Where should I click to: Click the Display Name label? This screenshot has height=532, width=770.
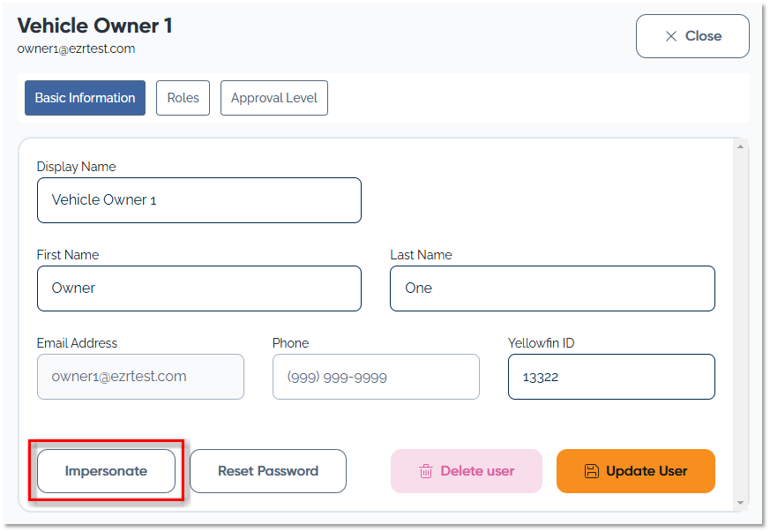[x=76, y=167]
